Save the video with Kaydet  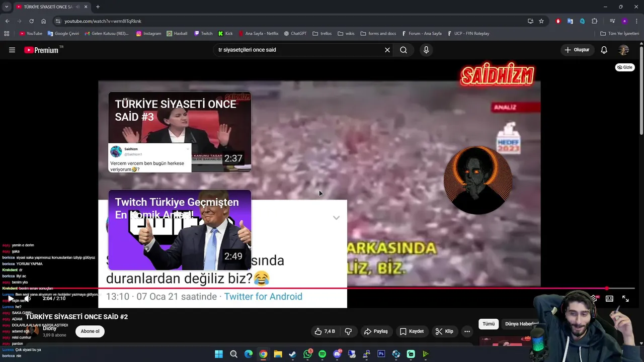point(412,331)
